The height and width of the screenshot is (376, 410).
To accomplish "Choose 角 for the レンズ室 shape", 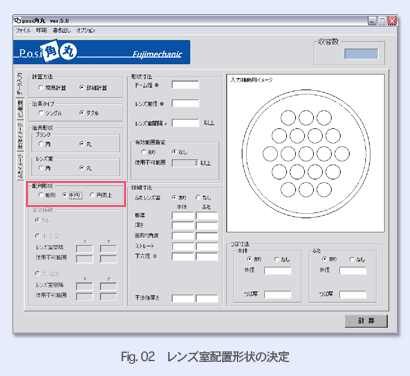I will click(x=41, y=168).
